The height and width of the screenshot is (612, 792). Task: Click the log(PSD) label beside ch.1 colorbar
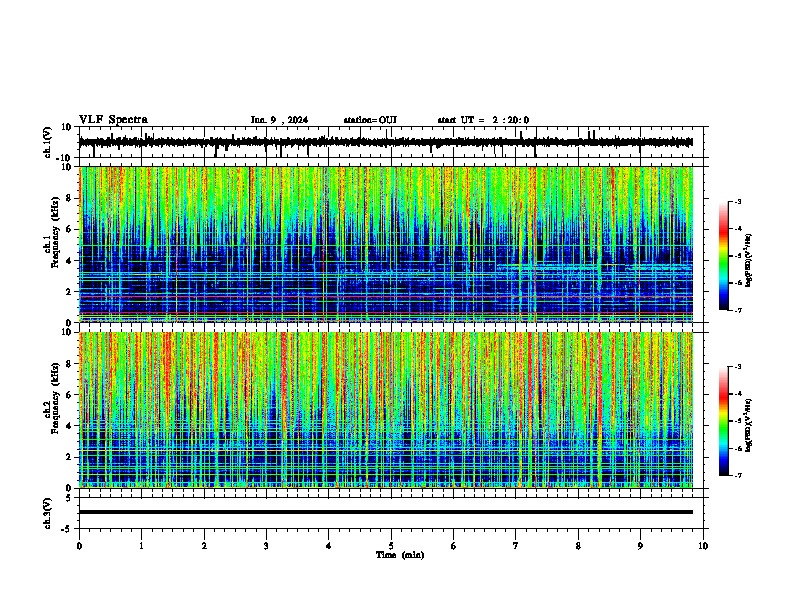pos(748,260)
